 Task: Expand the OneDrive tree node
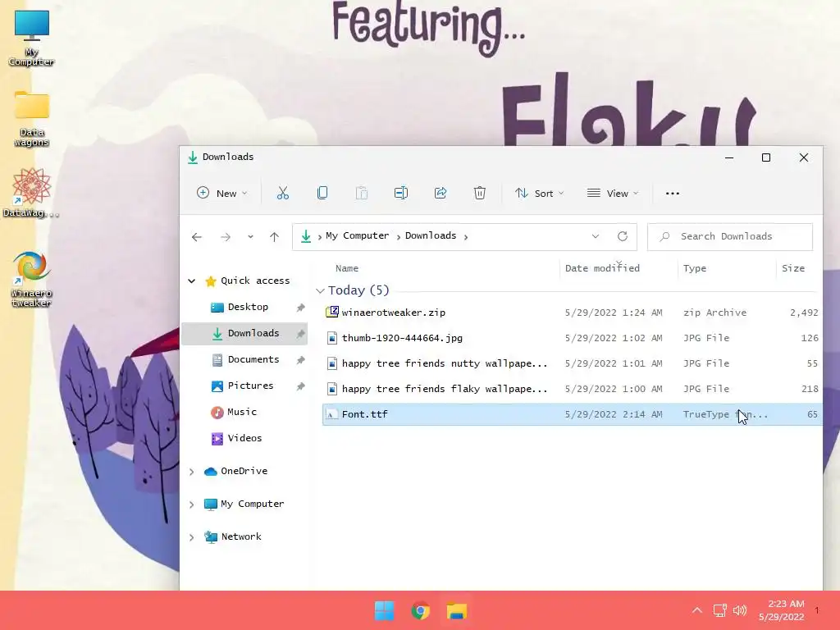coord(192,472)
